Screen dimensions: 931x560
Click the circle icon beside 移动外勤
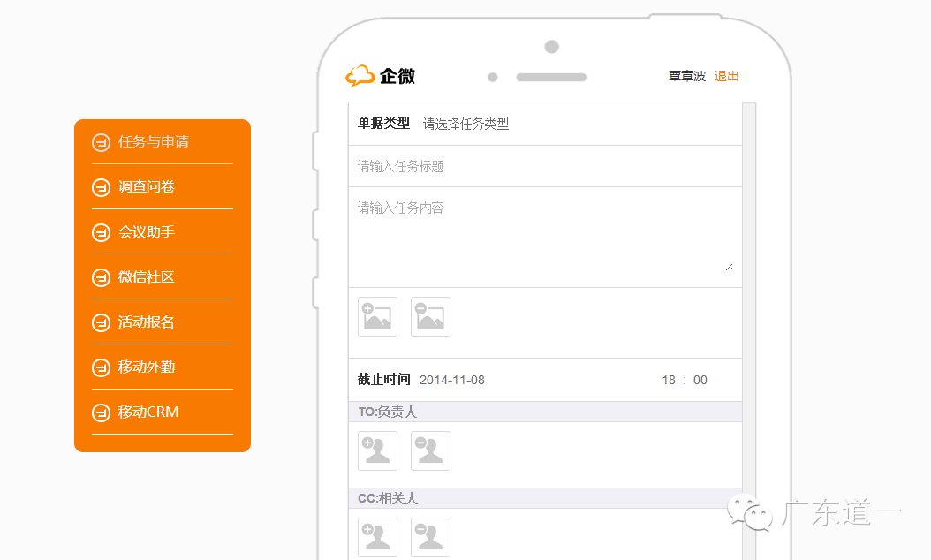coord(101,367)
